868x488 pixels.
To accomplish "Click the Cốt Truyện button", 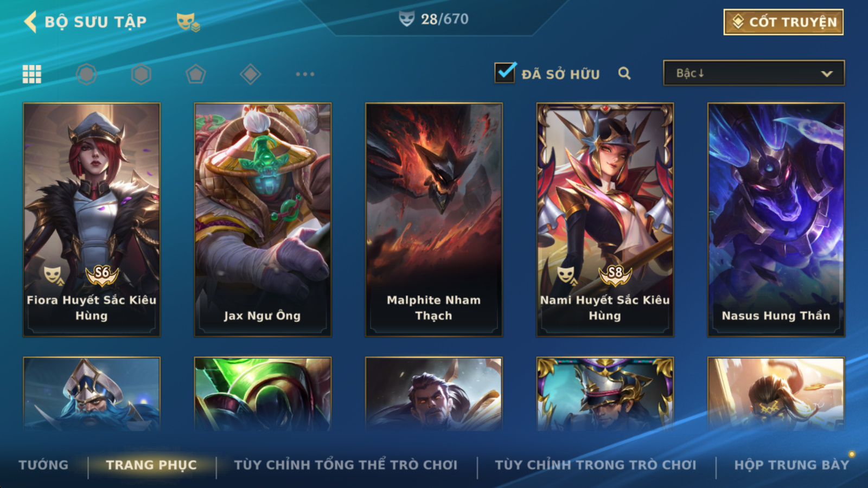I will (x=783, y=22).
